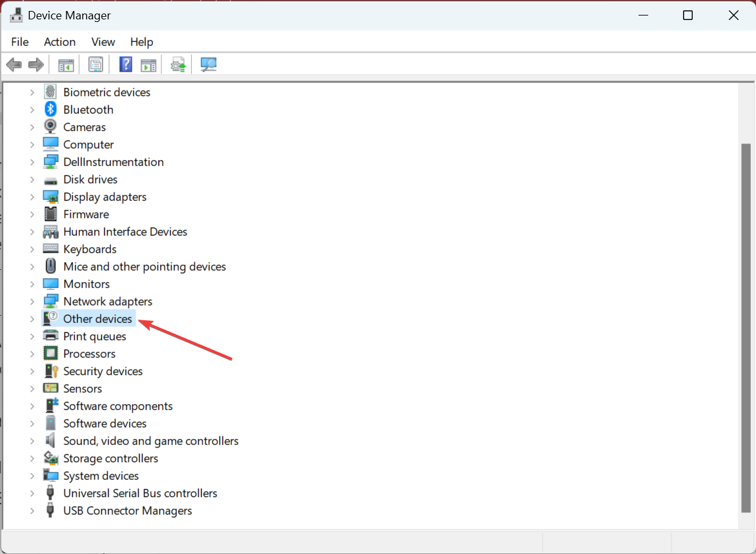756x554 pixels.
Task: Click the Bluetooth category icon
Action: pyautogui.click(x=50, y=110)
